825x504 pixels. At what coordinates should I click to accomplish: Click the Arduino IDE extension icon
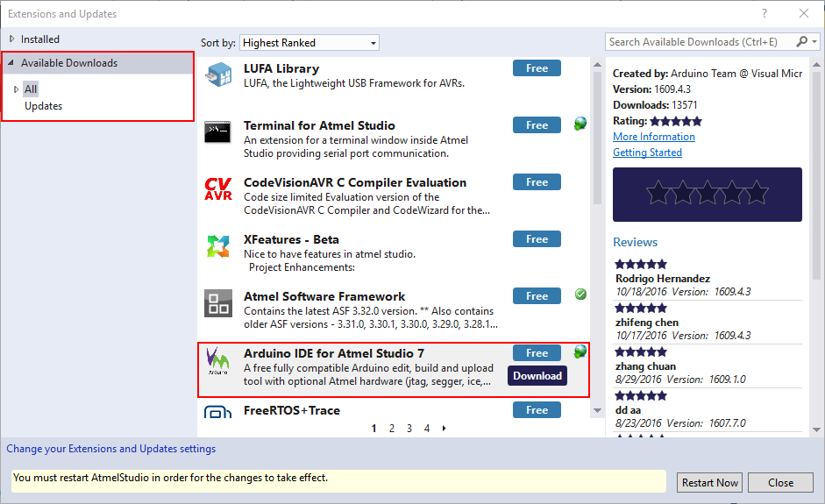pyautogui.click(x=217, y=360)
